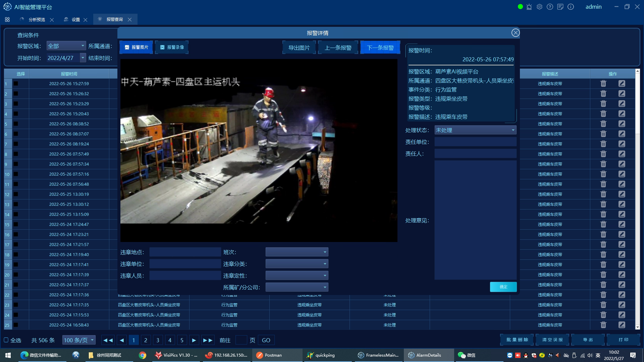644x362 pixels.
Task: Select checkbox of row 2022-05-24 17:17:35
Action: (16, 305)
